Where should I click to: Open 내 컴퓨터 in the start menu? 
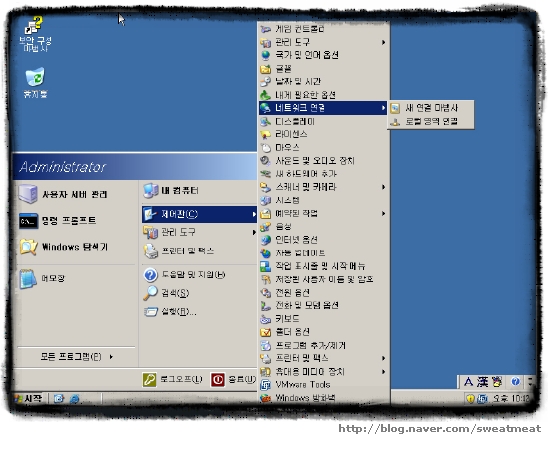(x=171, y=191)
